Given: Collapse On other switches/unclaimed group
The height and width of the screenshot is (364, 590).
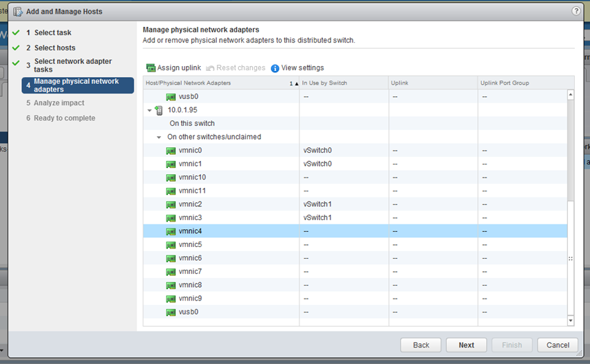Looking at the screenshot, I should [159, 137].
